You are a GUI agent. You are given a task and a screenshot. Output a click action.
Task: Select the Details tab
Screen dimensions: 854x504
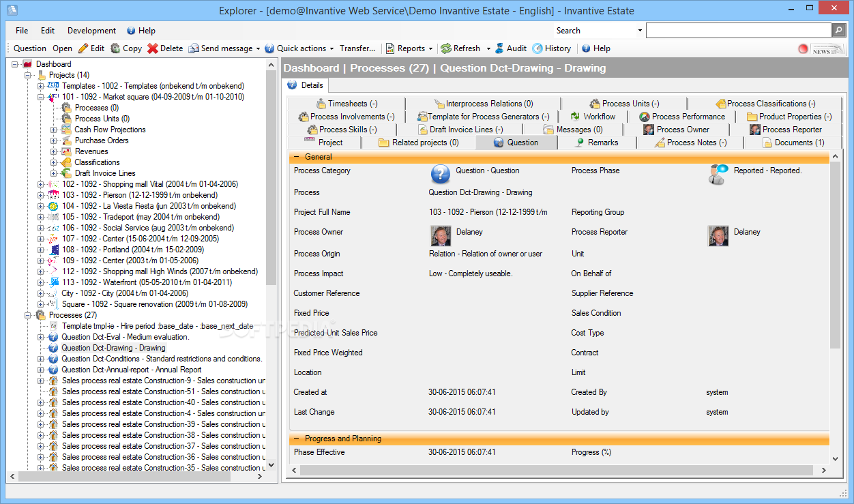pos(306,85)
